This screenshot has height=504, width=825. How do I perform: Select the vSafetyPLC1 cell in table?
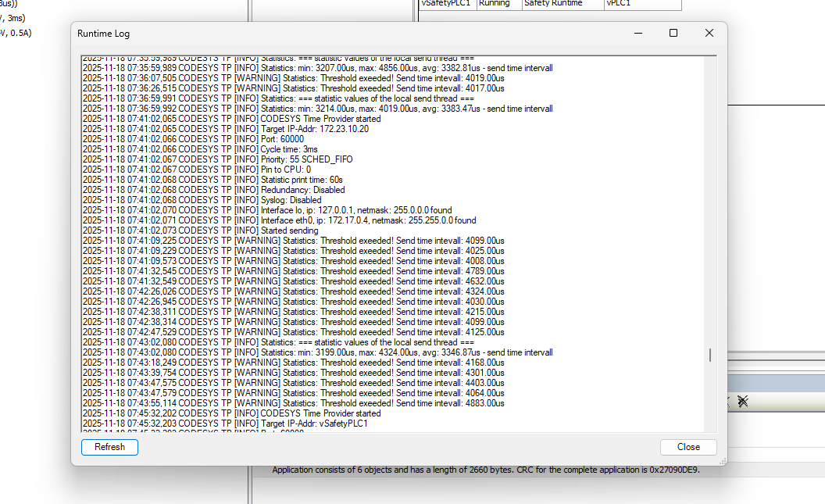pyautogui.click(x=446, y=4)
